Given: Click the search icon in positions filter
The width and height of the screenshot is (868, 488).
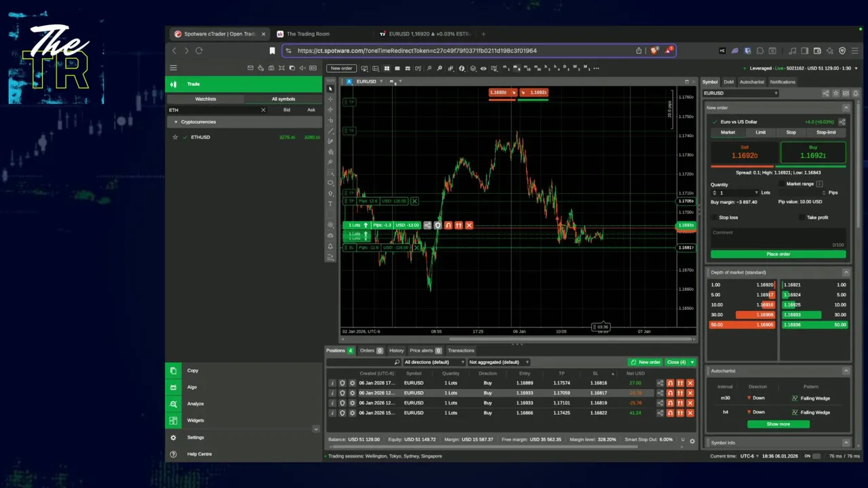Looking at the screenshot, I should pyautogui.click(x=397, y=363).
